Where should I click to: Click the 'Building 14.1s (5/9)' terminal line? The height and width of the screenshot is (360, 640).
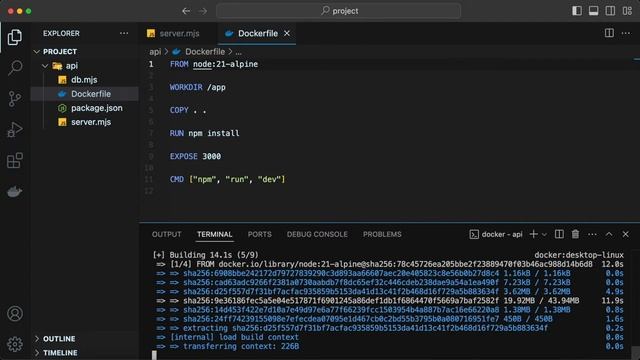coord(205,255)
